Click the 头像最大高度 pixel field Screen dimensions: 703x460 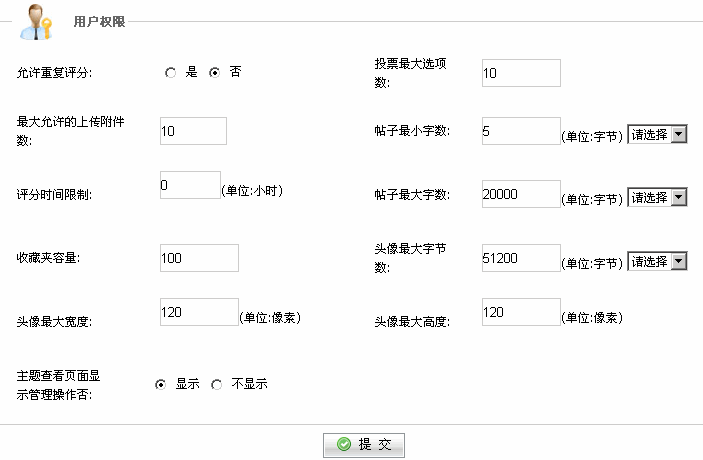pos(521,312)
